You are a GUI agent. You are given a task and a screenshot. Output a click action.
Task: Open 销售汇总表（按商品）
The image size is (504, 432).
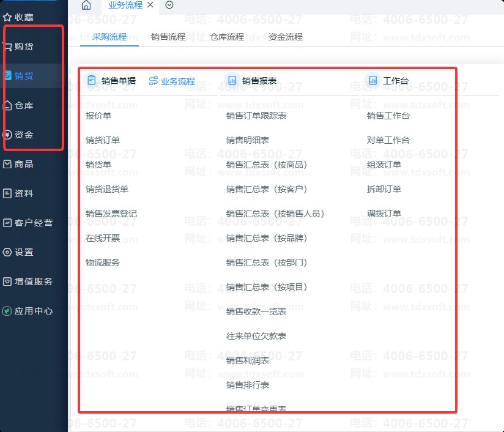tap(267, 165)
